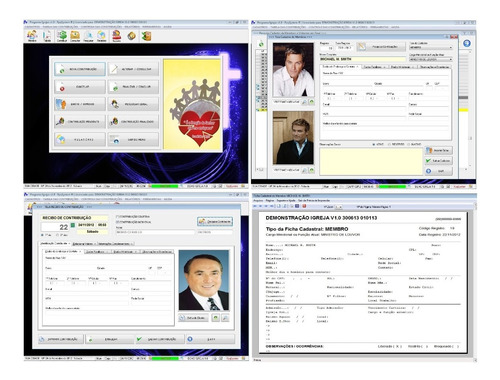This screenshot has height=380, width=500.
Task: Open RELATÓRIOS menu in the main window
Action: [x=132, y=27]
